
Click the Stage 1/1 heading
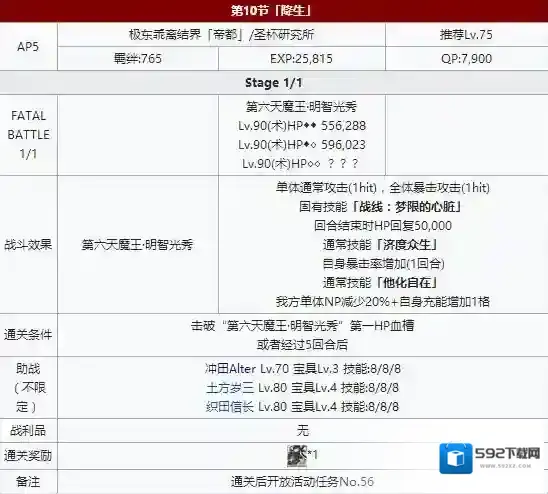click(x=274, y=83)
